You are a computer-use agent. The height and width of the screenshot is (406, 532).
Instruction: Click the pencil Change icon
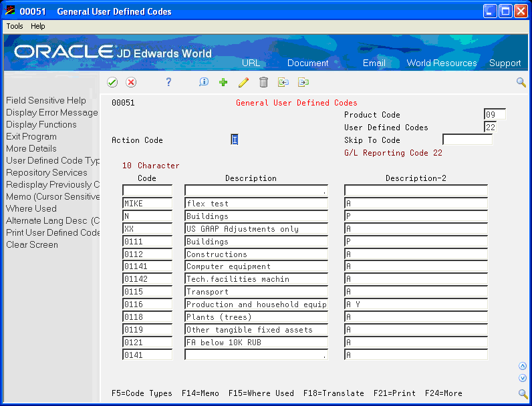[x=243, y=82]
